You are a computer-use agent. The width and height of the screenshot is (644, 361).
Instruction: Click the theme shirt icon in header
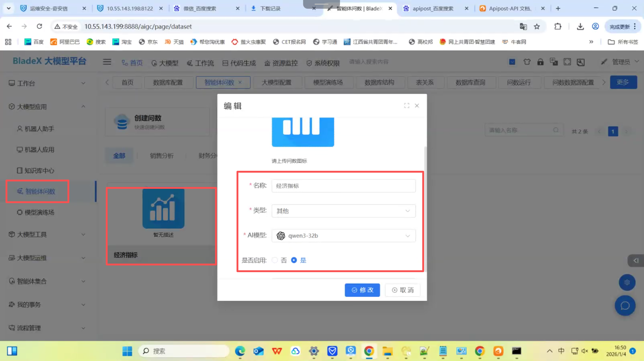tap(527, 62)
